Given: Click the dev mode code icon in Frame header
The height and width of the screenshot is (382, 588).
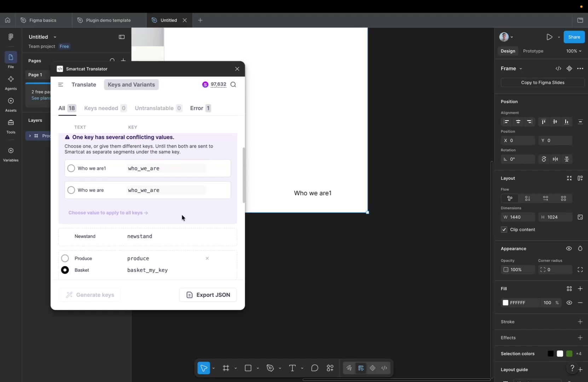Looking at the screenshot, I should tap(558, 69).
